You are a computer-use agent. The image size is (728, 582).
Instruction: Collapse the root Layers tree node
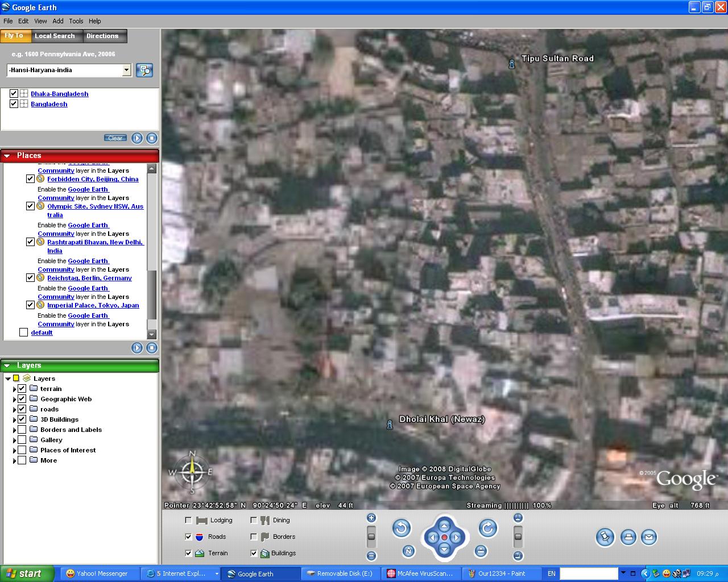click(x=7, y=379)
